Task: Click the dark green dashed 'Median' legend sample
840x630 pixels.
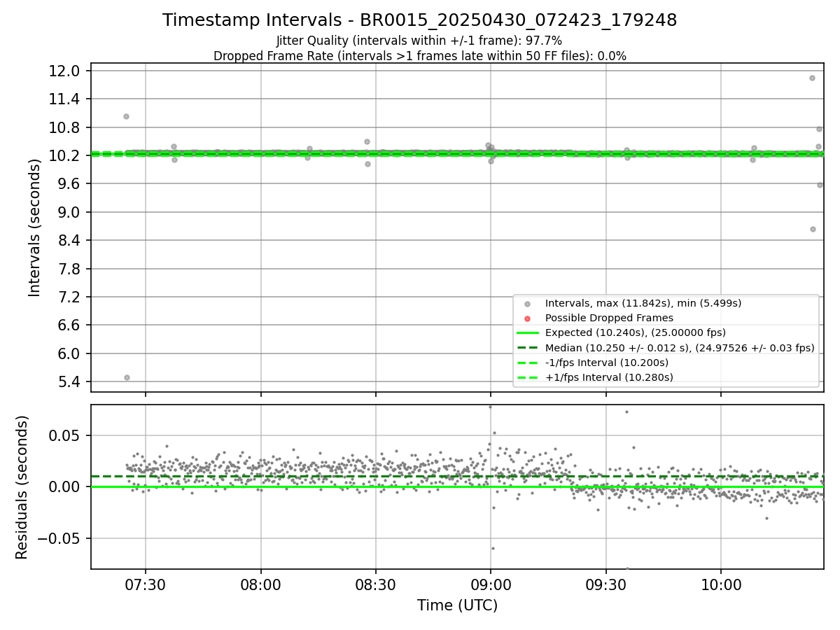Action: coord(527,348)
